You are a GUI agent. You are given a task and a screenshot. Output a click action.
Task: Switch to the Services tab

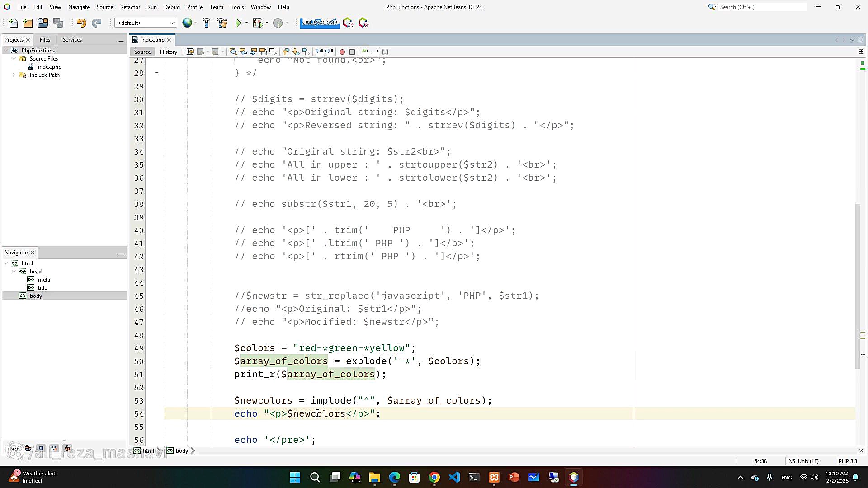point(72,40)
